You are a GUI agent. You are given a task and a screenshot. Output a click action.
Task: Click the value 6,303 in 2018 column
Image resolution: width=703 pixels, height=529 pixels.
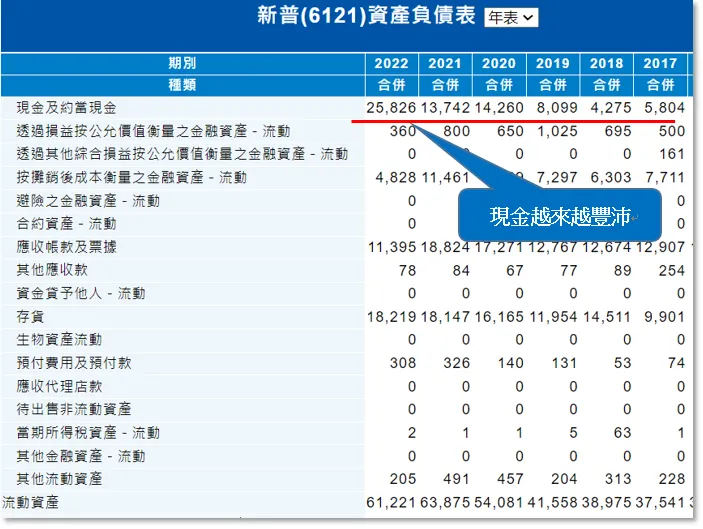(x=611, y=178)
